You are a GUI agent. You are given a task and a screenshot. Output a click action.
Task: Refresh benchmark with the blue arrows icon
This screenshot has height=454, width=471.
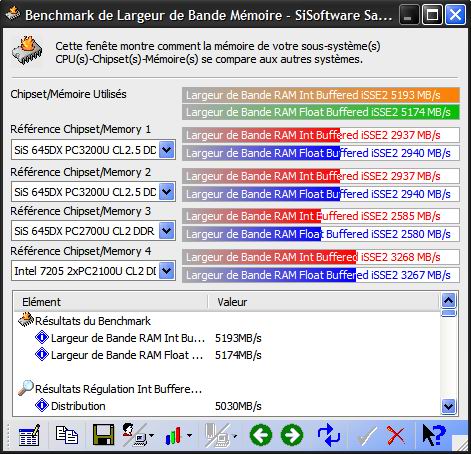tap(328, 435)
